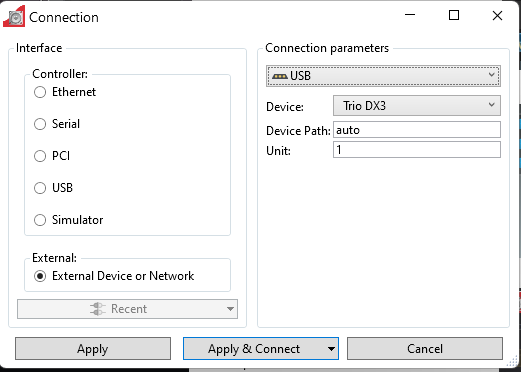Click the Connection parameters group title

327,48
